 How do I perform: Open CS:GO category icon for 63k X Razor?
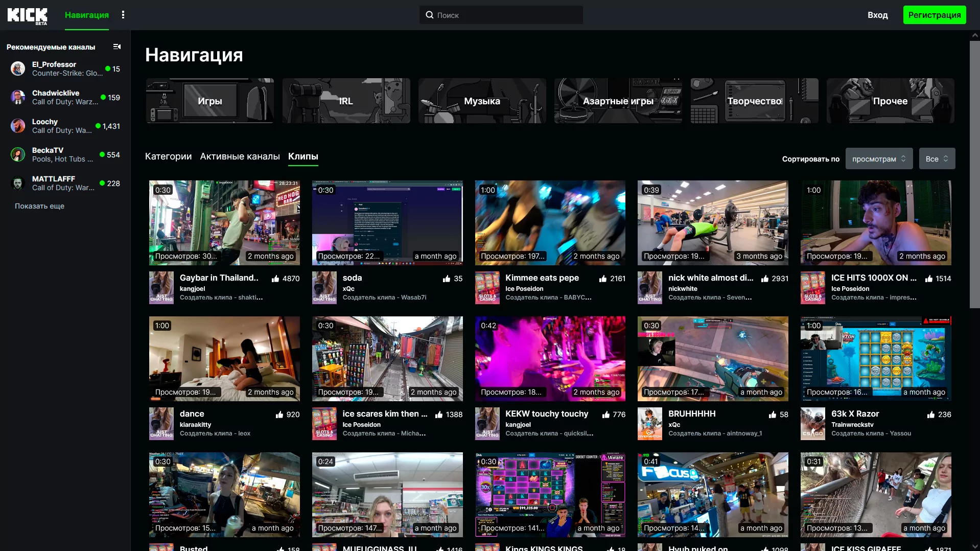pyautogui.click(x=813, y=424)
